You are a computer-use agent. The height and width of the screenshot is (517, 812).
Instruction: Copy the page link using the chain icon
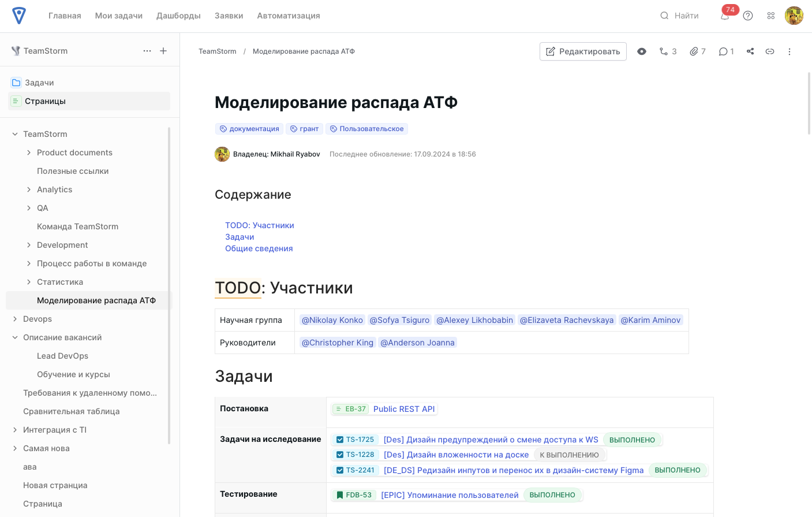(769, 51)
